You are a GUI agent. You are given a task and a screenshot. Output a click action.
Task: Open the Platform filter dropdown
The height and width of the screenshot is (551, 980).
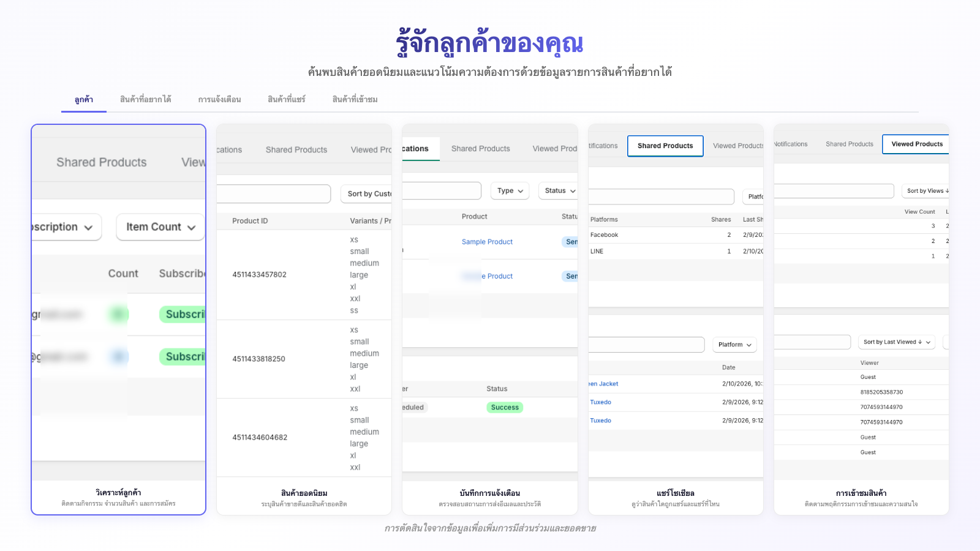pos(734,345)
